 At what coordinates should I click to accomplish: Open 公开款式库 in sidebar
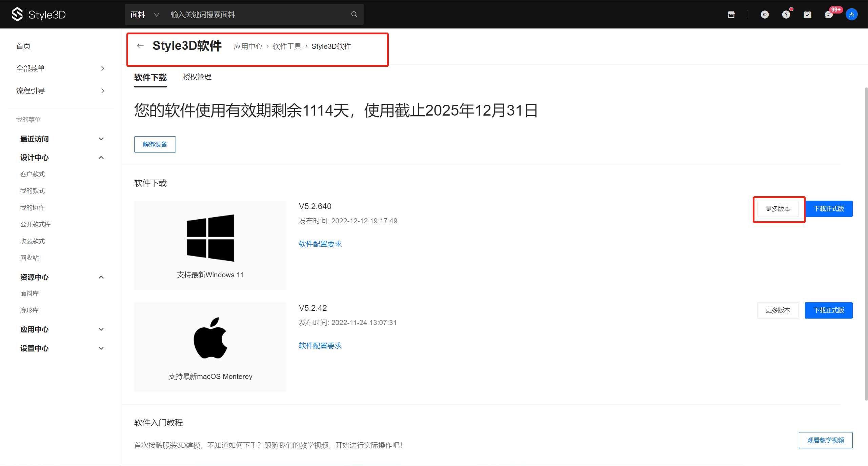(36, 224)
